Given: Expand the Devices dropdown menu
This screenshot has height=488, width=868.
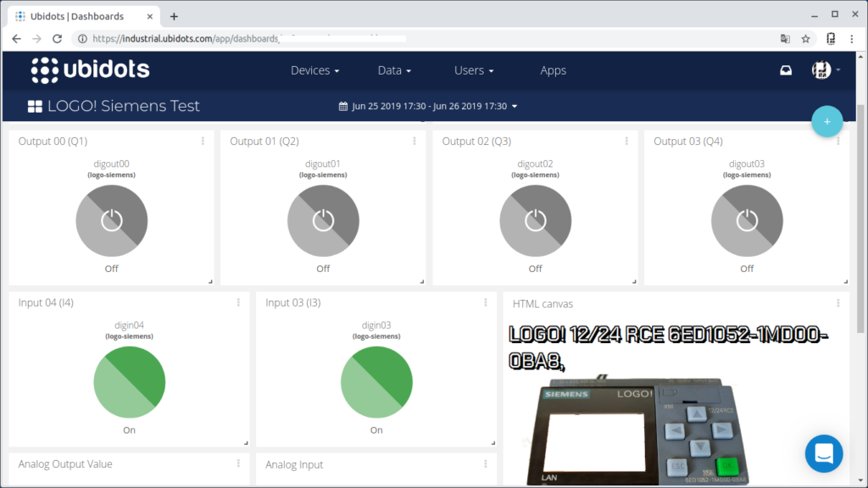Looking at the screenshot, I should point(315,70).
